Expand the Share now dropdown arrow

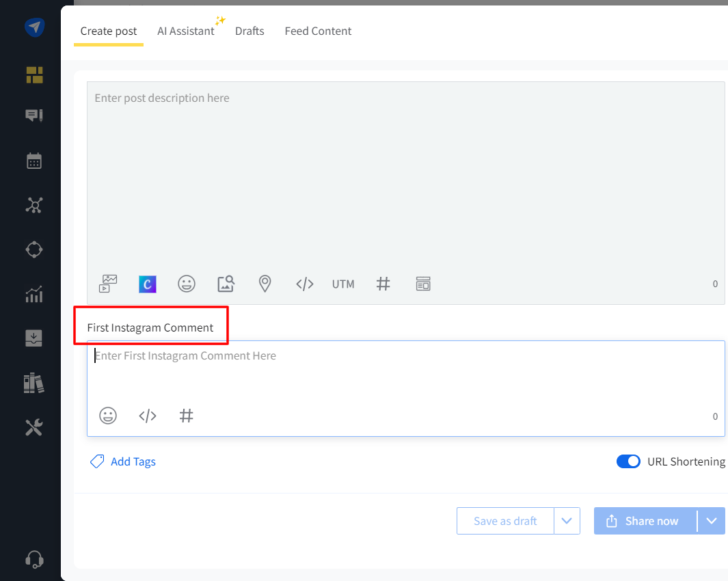click(x=712, y=521)
